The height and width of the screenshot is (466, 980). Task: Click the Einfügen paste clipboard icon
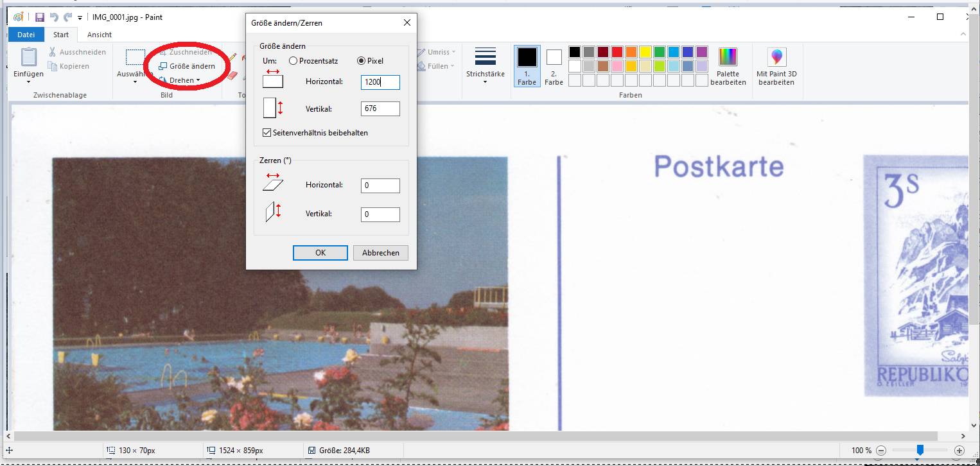(x=28, y=57)
